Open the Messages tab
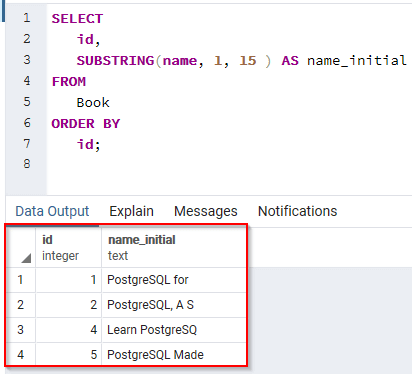This screenshot has height=374, width=412. coord(206,211)
